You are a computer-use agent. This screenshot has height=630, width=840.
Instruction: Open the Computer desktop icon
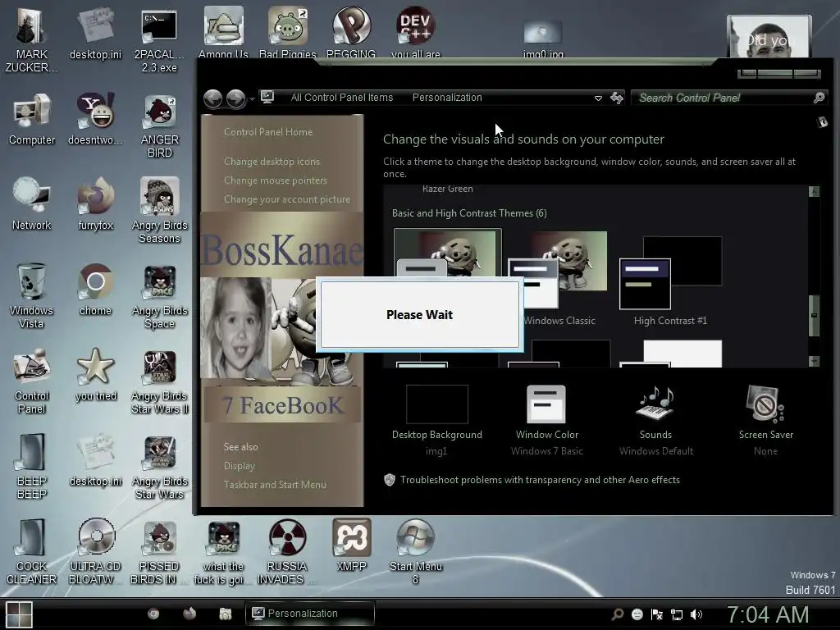32,119
